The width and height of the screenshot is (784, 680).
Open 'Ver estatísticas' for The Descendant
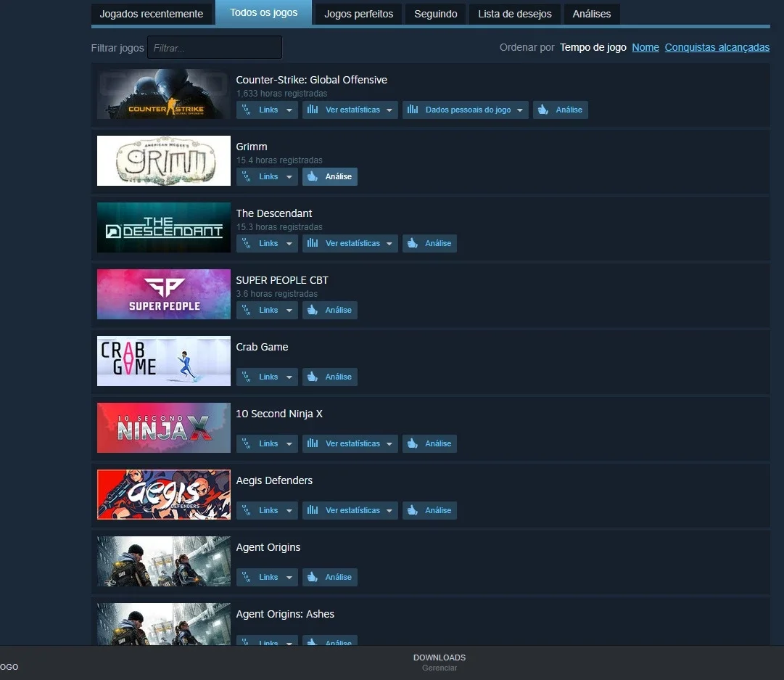coord(350,243)
